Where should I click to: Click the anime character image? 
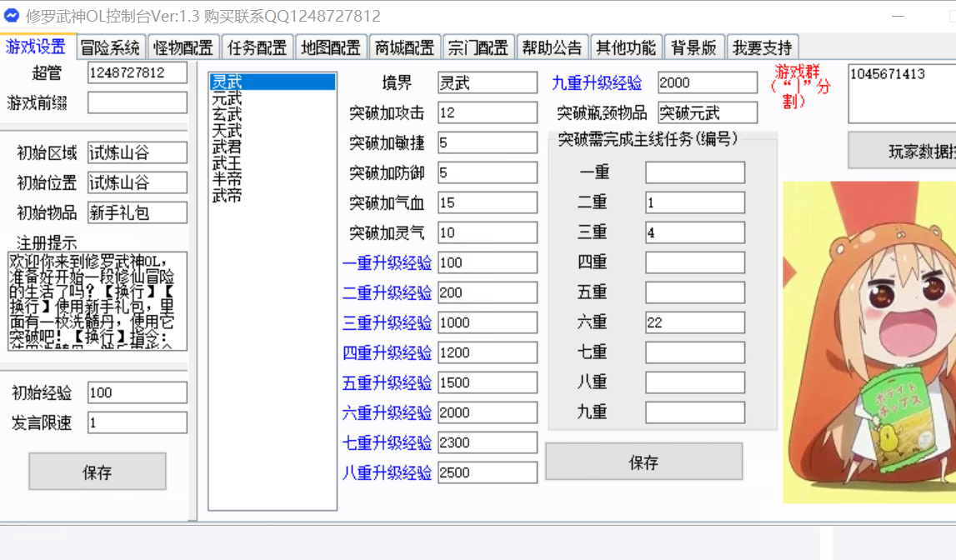pyautogui.click(x=868, y=342)
